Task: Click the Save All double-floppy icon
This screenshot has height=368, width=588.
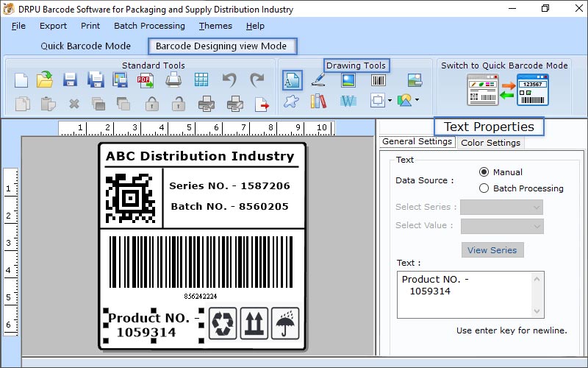Action: [96, 79]
